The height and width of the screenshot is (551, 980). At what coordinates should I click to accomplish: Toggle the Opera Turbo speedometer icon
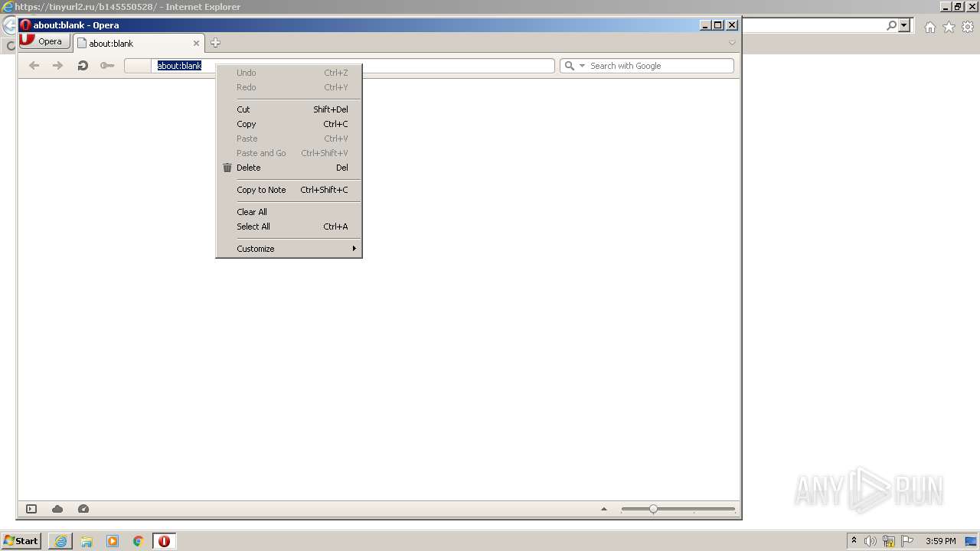83,509
